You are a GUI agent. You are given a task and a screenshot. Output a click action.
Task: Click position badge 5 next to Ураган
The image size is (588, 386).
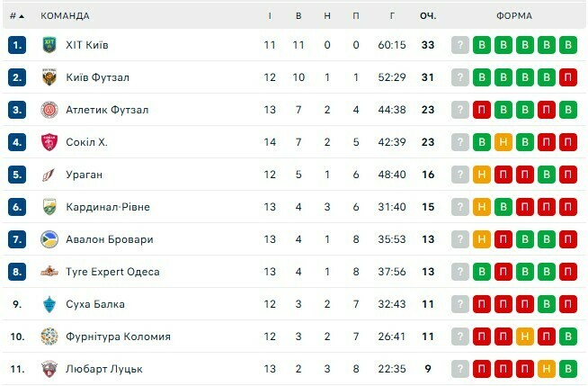(17, 175)
